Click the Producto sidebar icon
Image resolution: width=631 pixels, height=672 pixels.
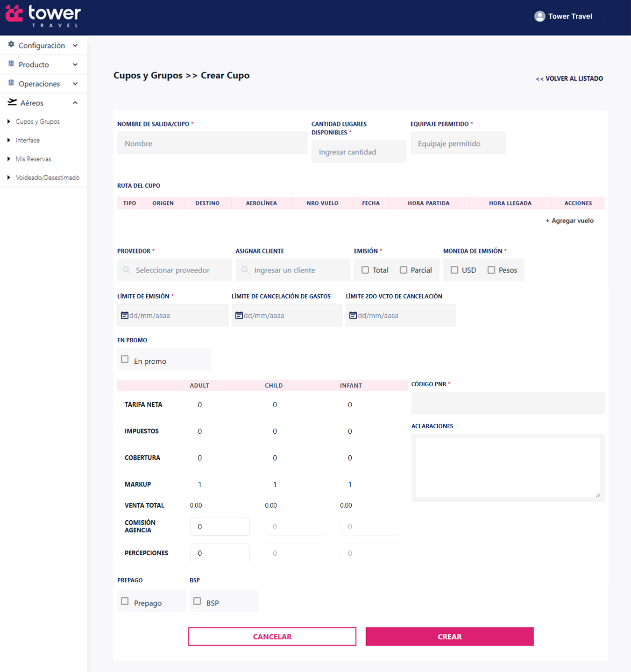coord(11,64)
